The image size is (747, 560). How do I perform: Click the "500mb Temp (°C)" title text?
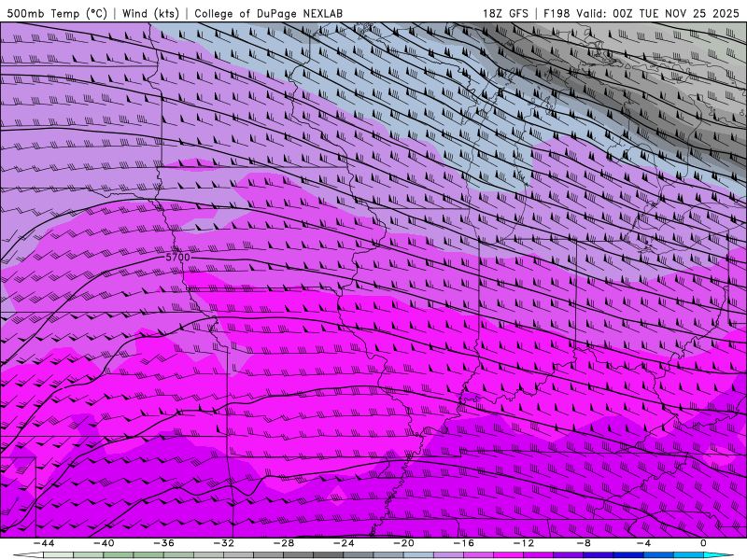click(57, 13)
